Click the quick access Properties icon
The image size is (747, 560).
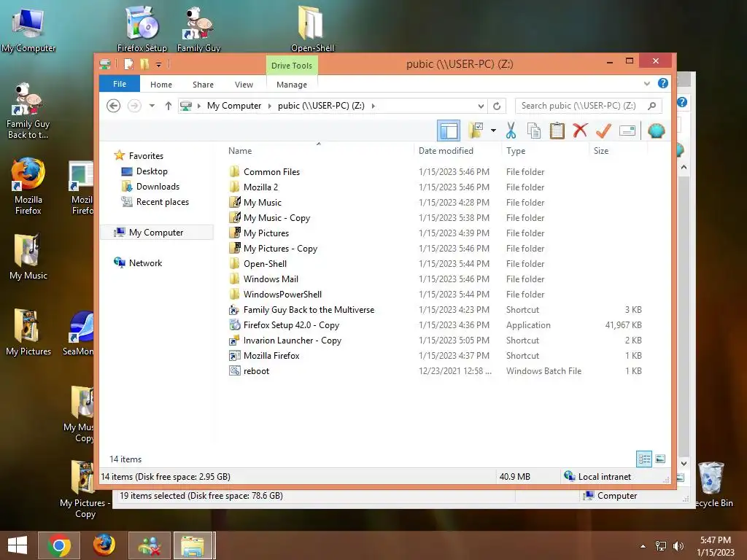tap(128, 64)
